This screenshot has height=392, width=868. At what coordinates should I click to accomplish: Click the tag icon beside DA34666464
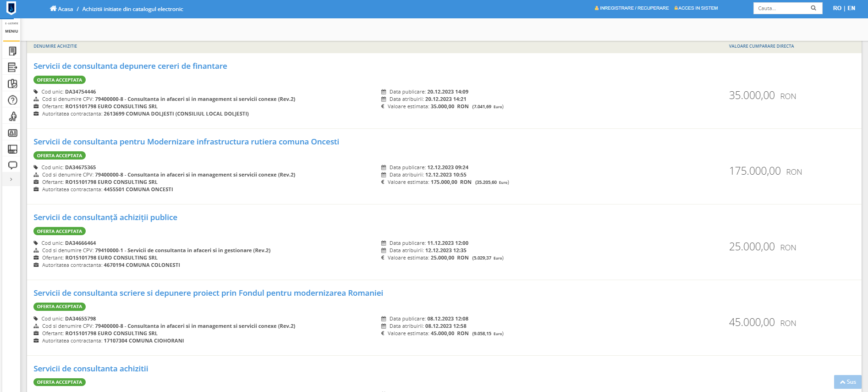point(36,243)
